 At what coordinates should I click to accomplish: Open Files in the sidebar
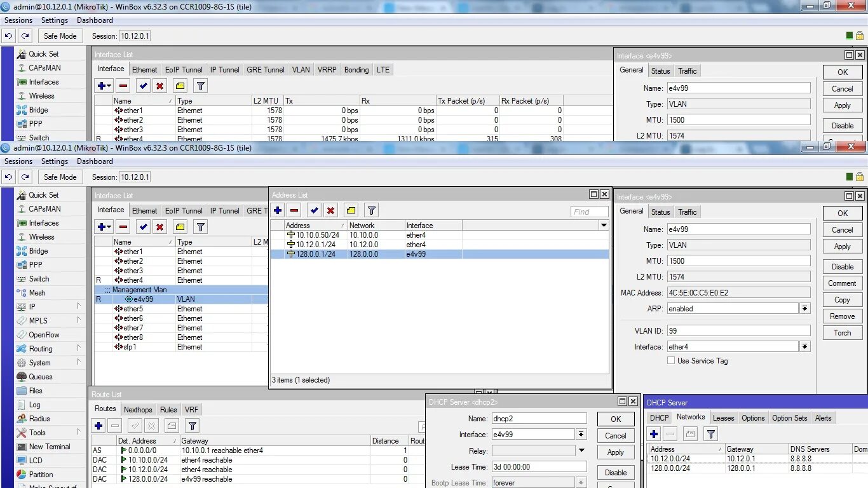tap(36, 391)
